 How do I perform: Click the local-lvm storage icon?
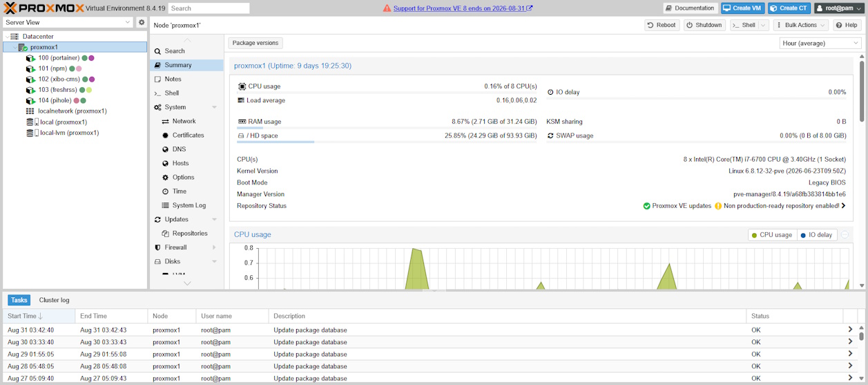(32, 133)
